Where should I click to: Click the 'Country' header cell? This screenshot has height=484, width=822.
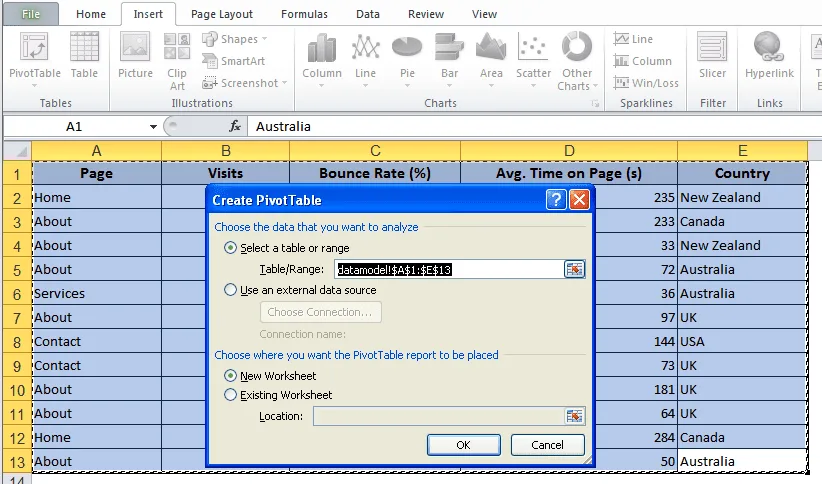click(742, 174)
